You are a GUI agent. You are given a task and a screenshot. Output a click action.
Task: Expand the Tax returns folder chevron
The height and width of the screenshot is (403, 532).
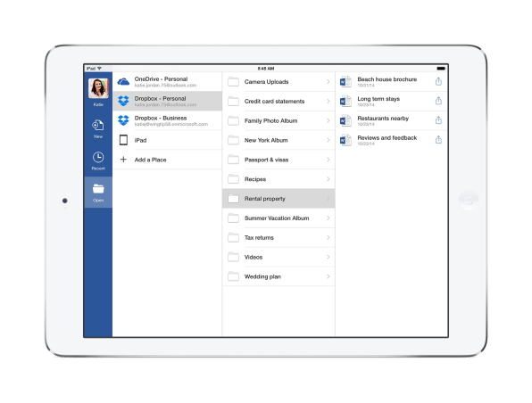pyautogui.click(x=328, y=237)
